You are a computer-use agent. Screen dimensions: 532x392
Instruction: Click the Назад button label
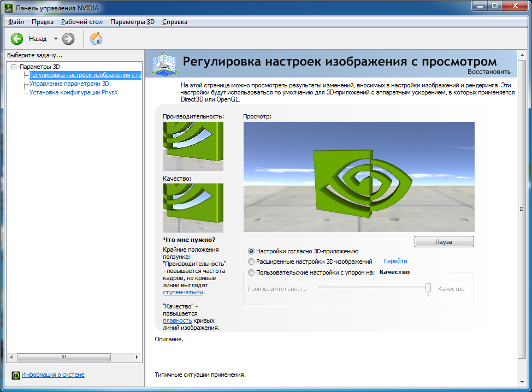[38, 39]
